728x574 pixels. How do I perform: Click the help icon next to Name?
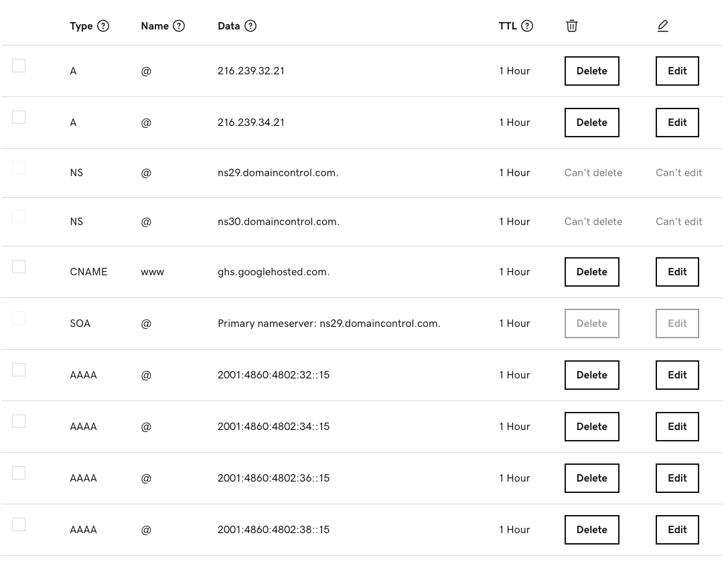[179, 26]
